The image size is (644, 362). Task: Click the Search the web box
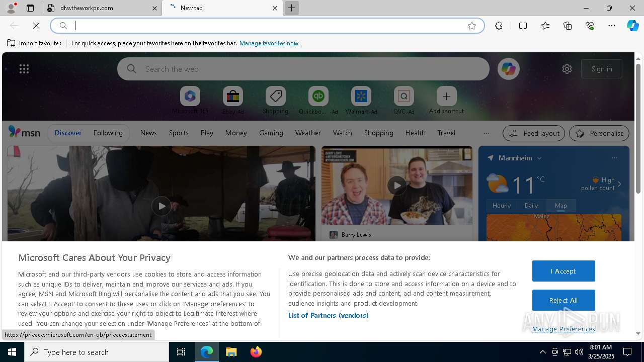[x=303, y=69]
